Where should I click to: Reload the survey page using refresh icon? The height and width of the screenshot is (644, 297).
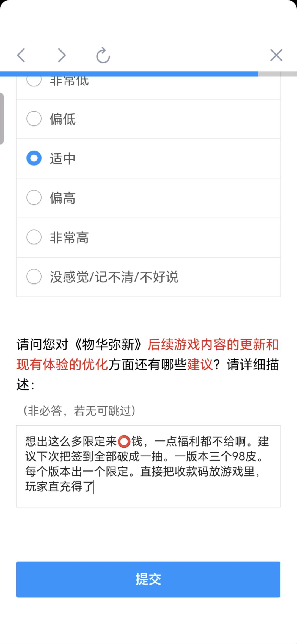click(103, 55)
